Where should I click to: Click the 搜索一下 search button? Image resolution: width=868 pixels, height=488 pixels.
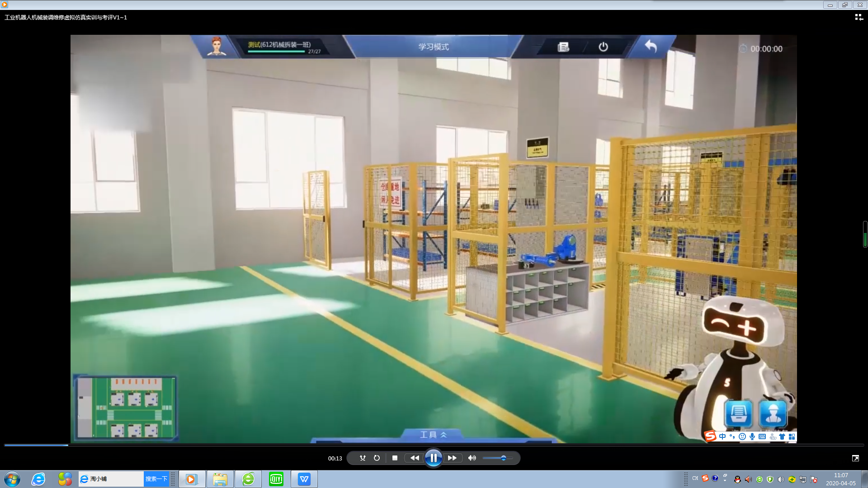pyautogui.click(x=156, y=479)
